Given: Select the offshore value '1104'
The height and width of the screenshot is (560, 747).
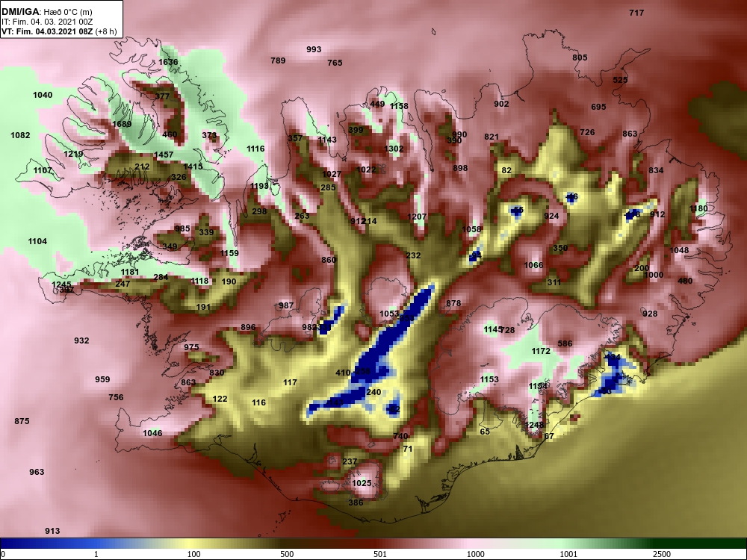Looking at the screenshot, I should (x=37, y=241).
